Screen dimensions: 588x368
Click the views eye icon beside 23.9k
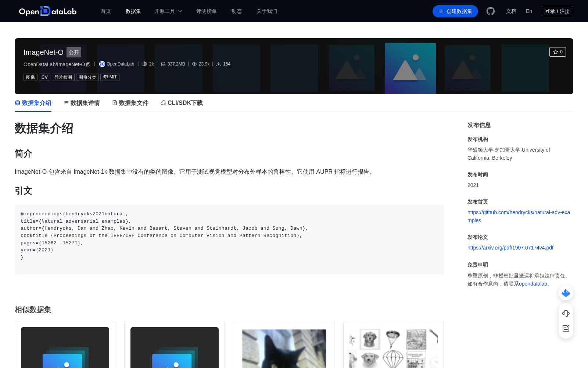click(x=194, y=64)
